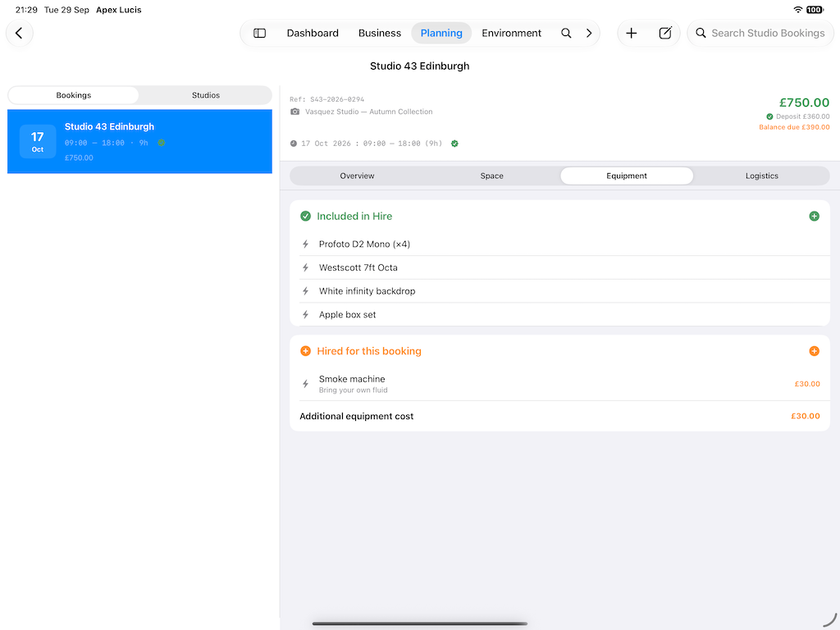Open the Profoto D2 Mono (×4) item
840x630 pixels.
click(559, 244)
